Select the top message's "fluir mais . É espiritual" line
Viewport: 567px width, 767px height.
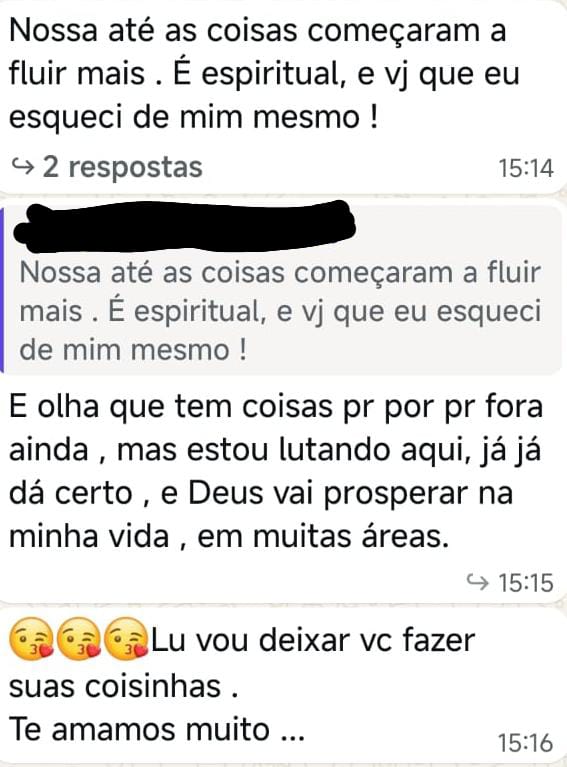pyautogui.click(x=264, y=75)
